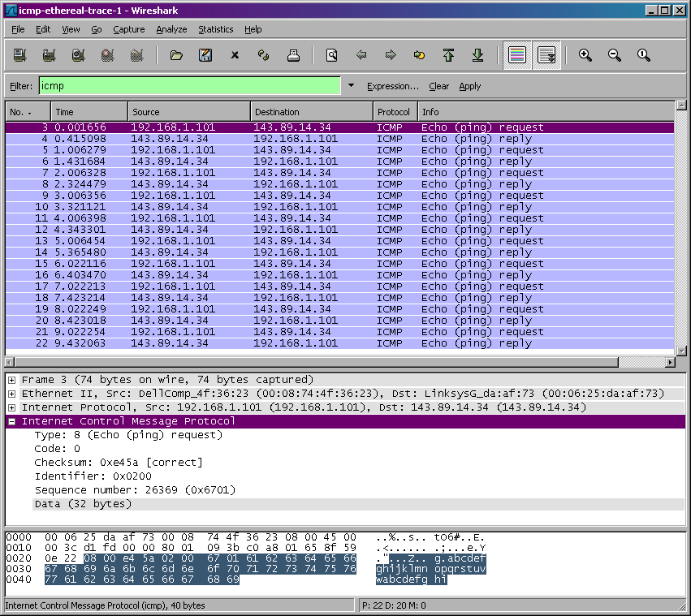Jump to first packet with up arrow icon
Viewport: 691px width, 616px height.
448,55
